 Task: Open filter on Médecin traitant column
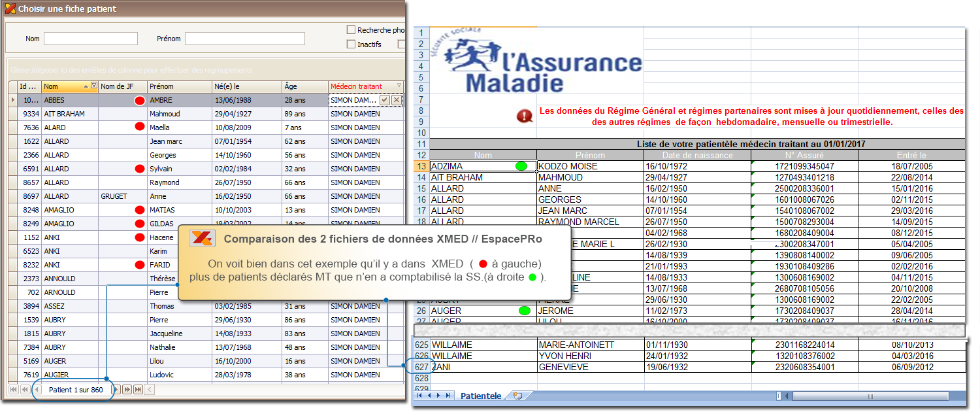point(399,86)
